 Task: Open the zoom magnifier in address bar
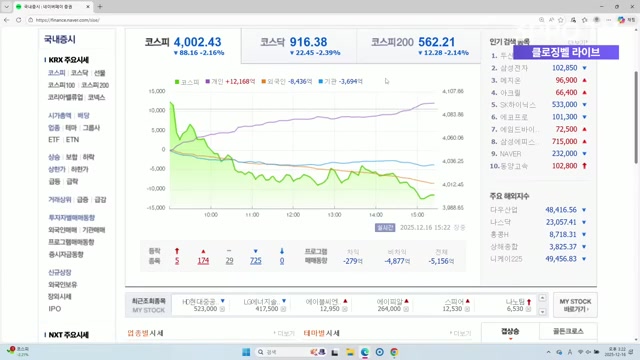541,20
